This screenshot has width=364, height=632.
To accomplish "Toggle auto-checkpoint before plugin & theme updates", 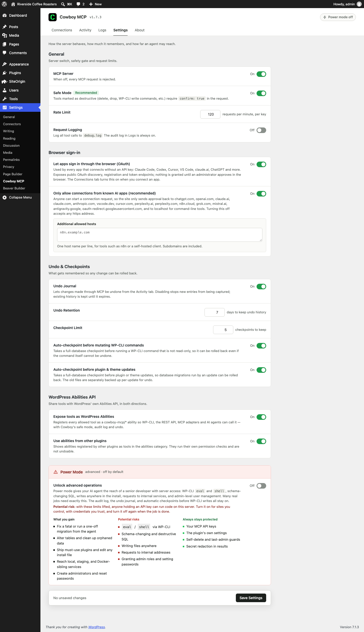I will coord(261,370).
